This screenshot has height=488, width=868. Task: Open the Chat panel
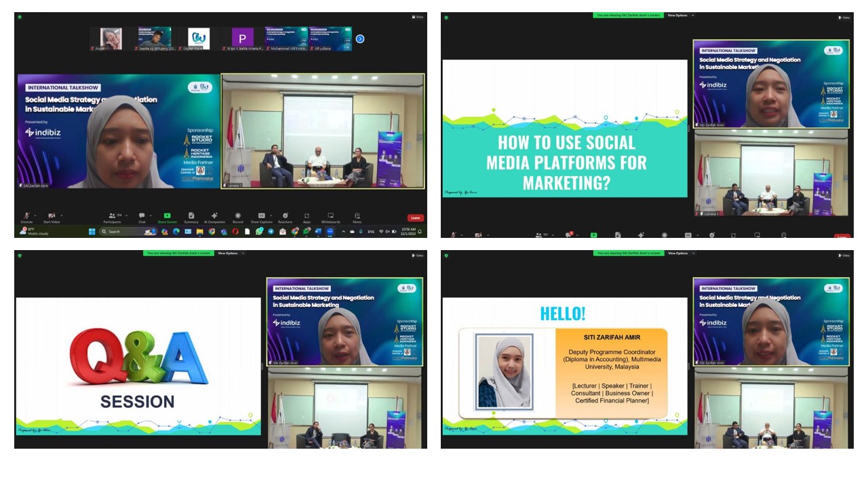pos(142,218)
